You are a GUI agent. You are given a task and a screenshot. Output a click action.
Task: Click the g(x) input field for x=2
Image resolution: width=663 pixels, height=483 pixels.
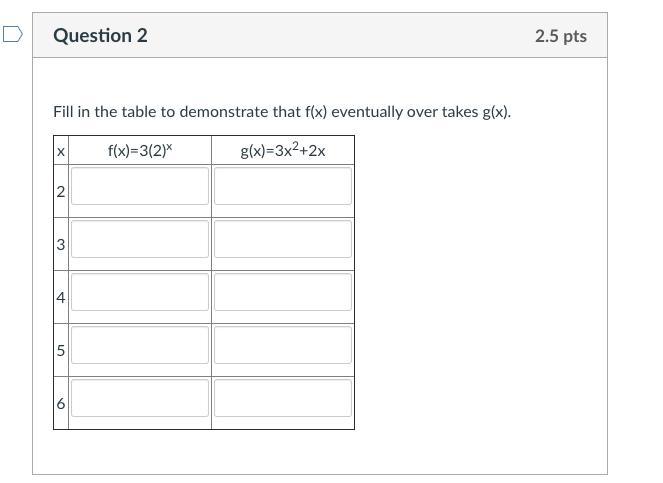point(283,186)
